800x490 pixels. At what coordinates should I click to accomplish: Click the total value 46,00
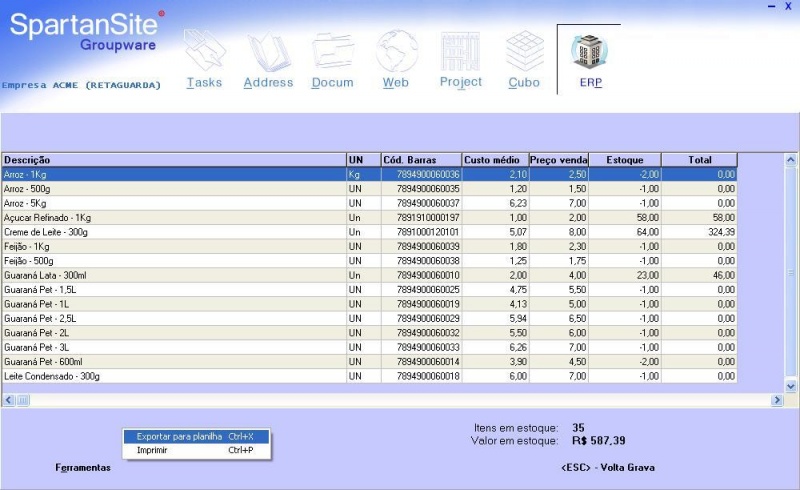click(x=724, y=275)
